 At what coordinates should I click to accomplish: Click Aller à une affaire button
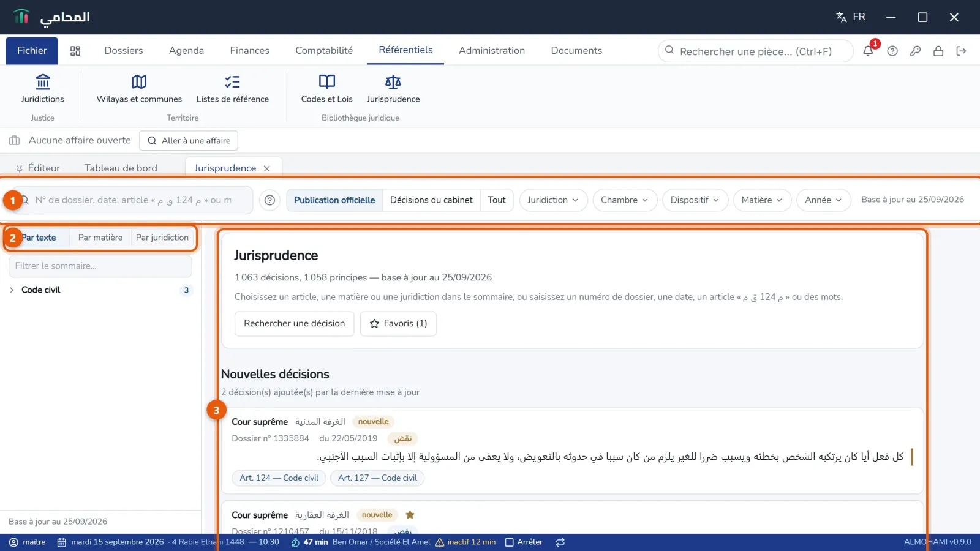point(189,141)
